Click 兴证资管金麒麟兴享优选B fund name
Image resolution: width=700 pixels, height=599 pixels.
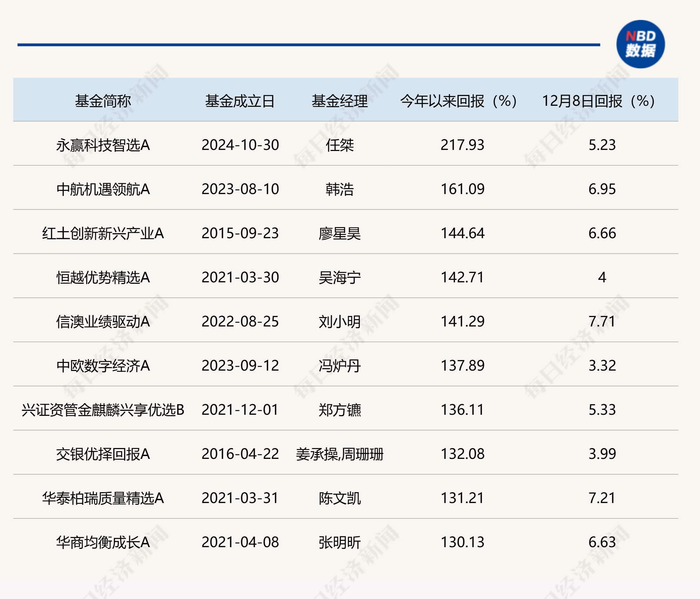pyautogui.click(x=103, y=410)
